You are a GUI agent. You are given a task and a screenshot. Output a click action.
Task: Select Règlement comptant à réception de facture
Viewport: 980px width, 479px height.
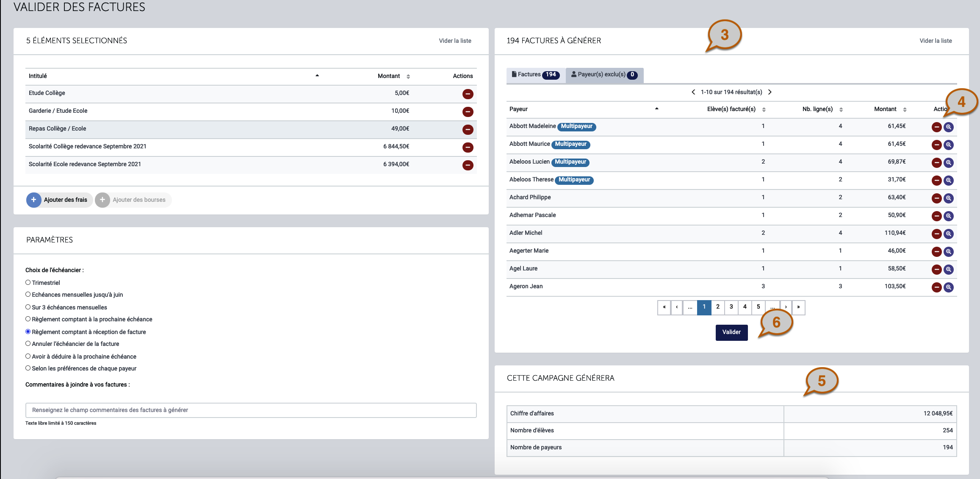tap(28, 331)
